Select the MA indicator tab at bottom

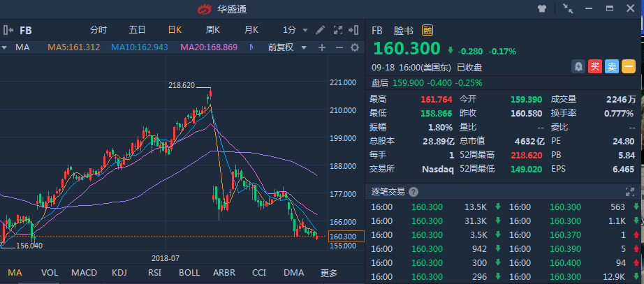(x=15, y=273)
